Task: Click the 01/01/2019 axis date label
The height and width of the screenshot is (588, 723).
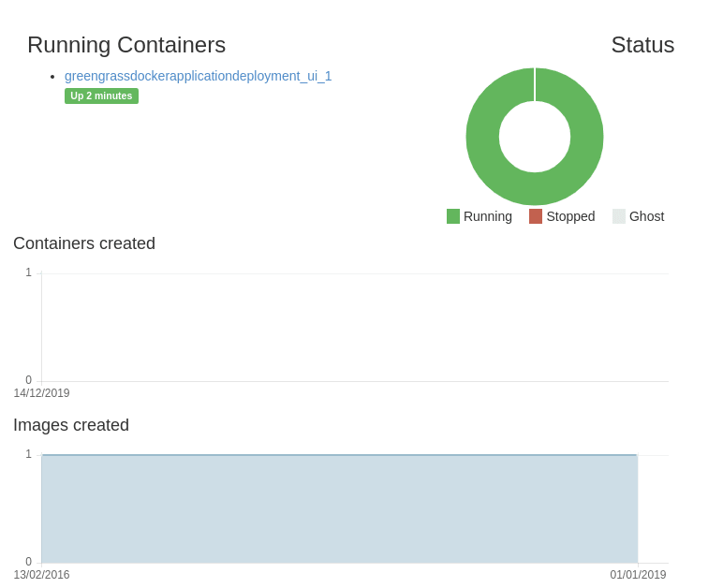Action: (x=638, y=575)
